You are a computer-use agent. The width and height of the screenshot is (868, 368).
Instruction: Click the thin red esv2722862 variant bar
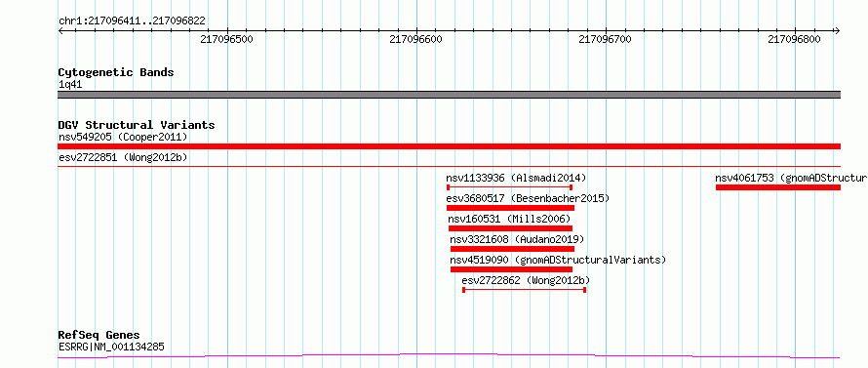(525, 290)
